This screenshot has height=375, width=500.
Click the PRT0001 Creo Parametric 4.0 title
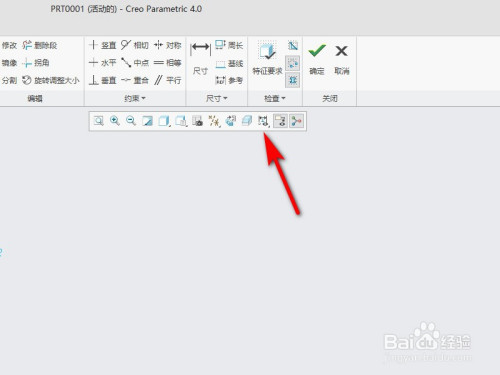[x=126, y=9]
